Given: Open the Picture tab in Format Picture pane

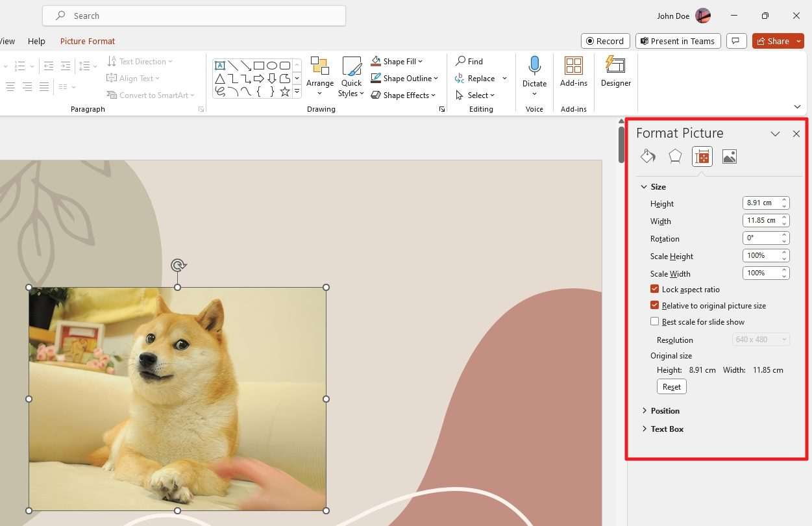Looking at the screenshot, I should click(729, 156).
